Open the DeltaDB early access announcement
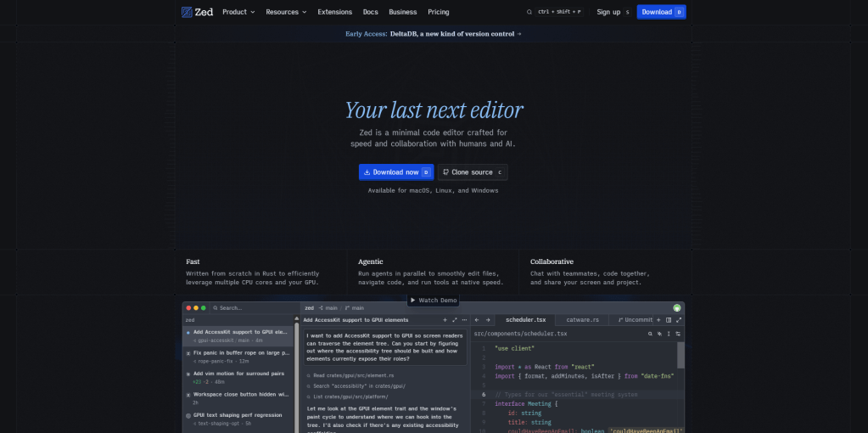Screen dimensions: 868x433 [434, 34]
